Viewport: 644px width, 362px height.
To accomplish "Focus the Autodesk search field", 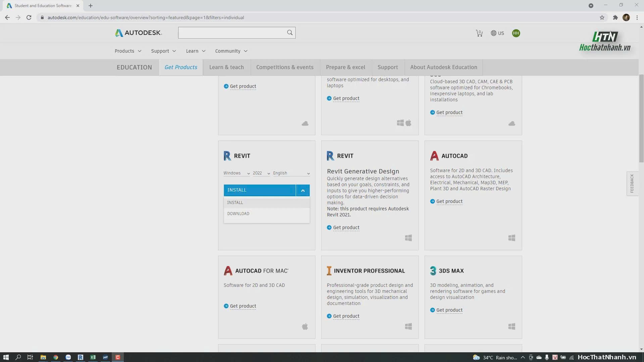I will 232,33.
